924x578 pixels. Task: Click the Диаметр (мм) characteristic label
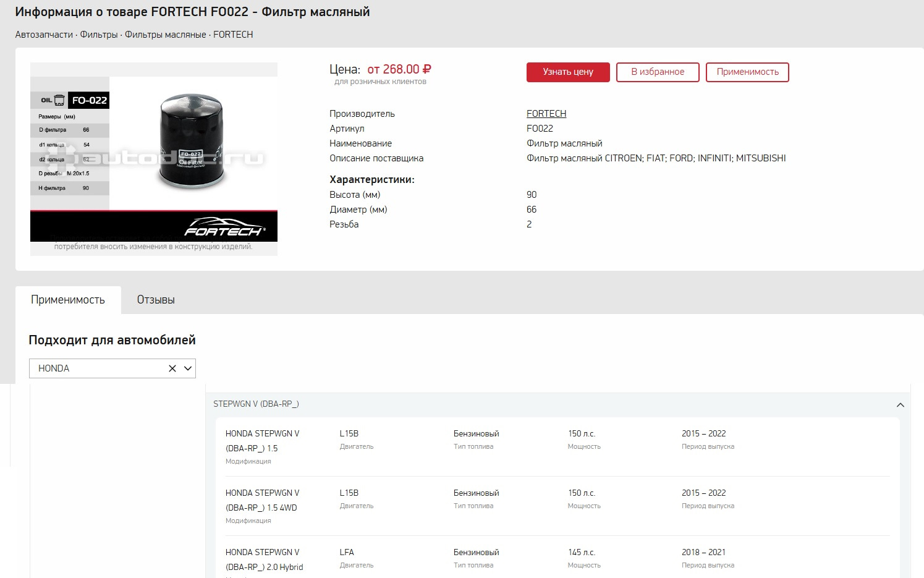[358, 210]
